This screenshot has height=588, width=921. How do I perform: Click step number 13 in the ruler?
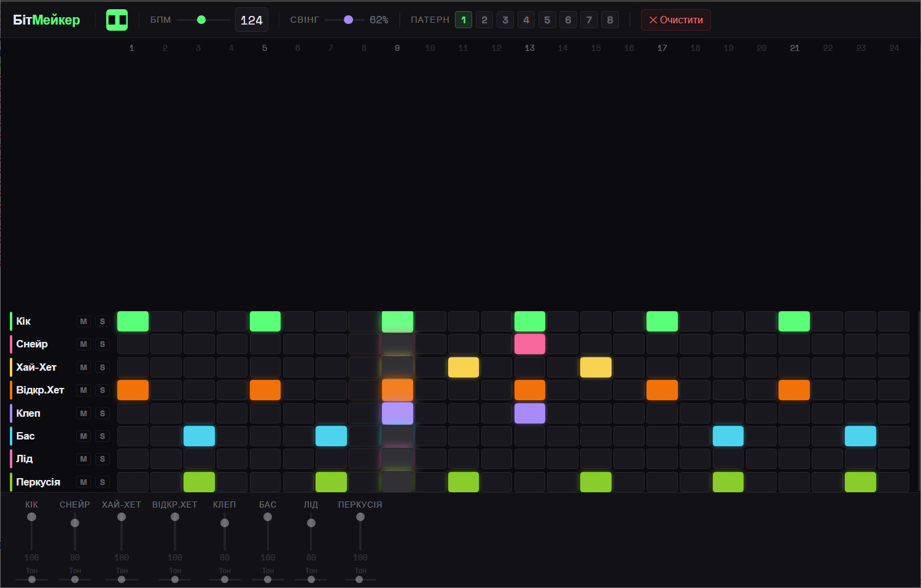(530, 48)
